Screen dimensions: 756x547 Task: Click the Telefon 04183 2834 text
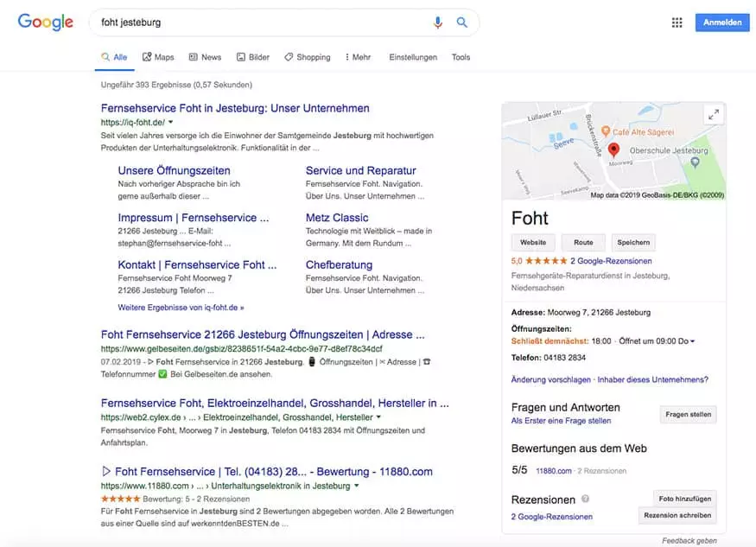click(548, 358)
